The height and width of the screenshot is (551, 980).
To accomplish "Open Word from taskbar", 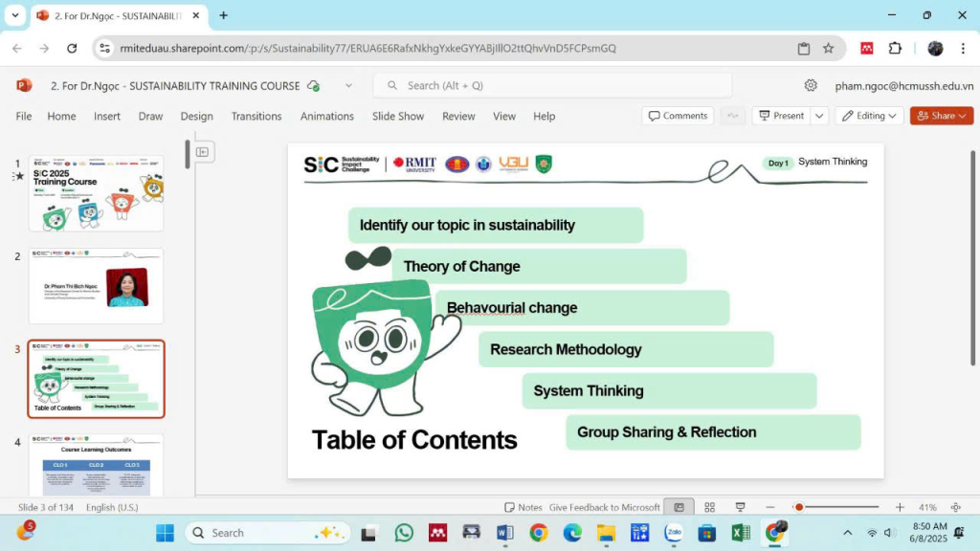I will pos(505,533).
